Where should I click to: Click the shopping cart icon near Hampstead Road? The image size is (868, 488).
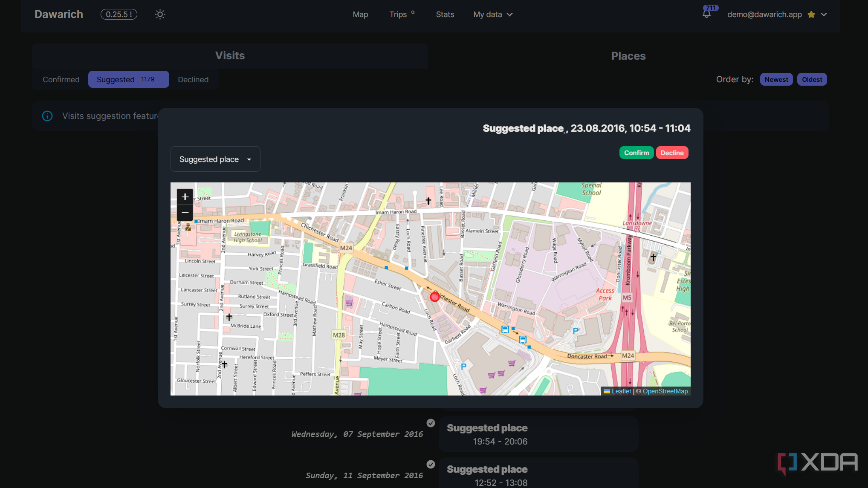pyautogui.click(x=349, y=303)
